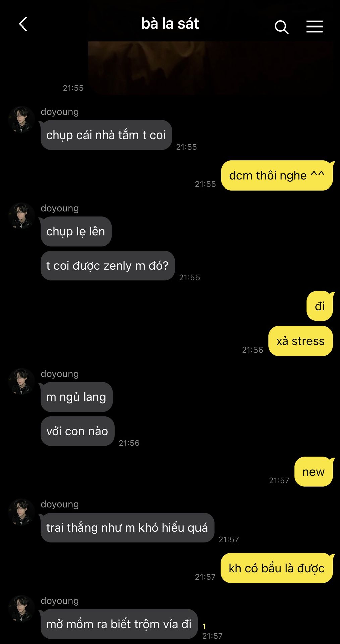Tap the chat title 'bà la sát'
Viewport: 340px width, 644px height.
170,23
